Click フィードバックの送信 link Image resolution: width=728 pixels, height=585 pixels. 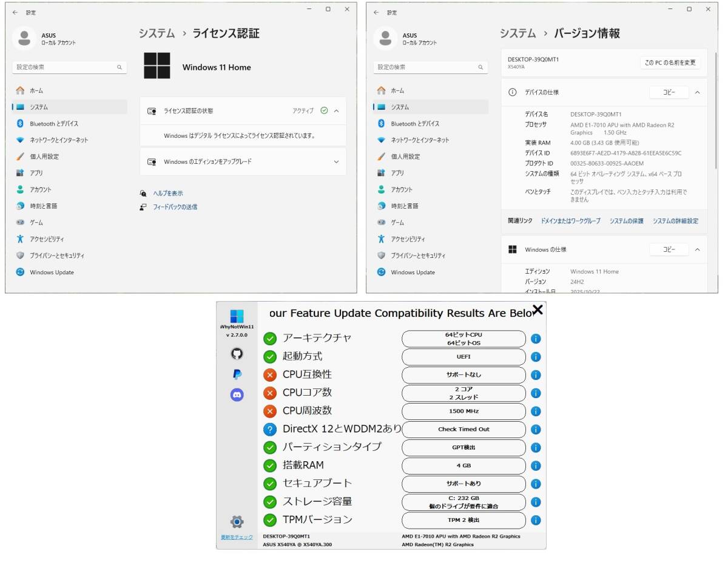[175, 207]
